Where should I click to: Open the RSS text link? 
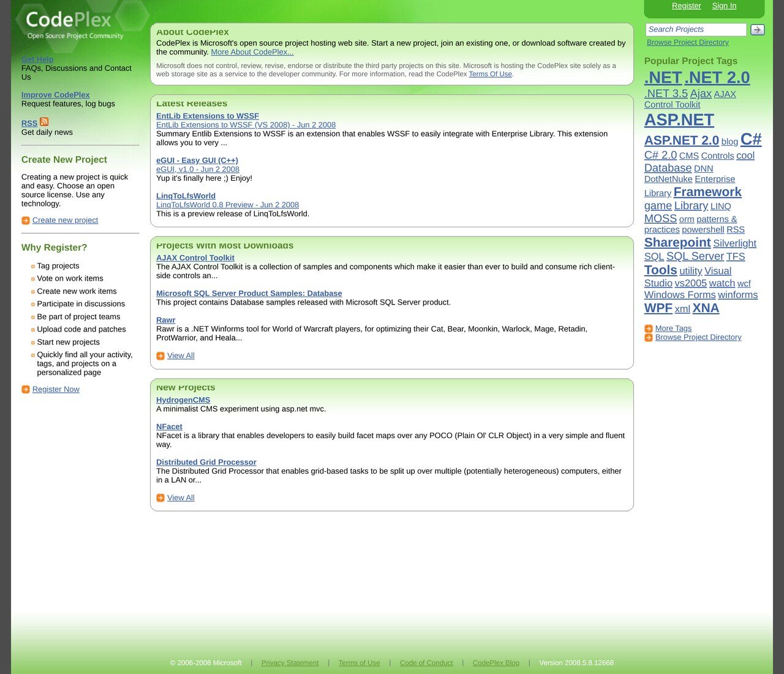pos(29,123)
